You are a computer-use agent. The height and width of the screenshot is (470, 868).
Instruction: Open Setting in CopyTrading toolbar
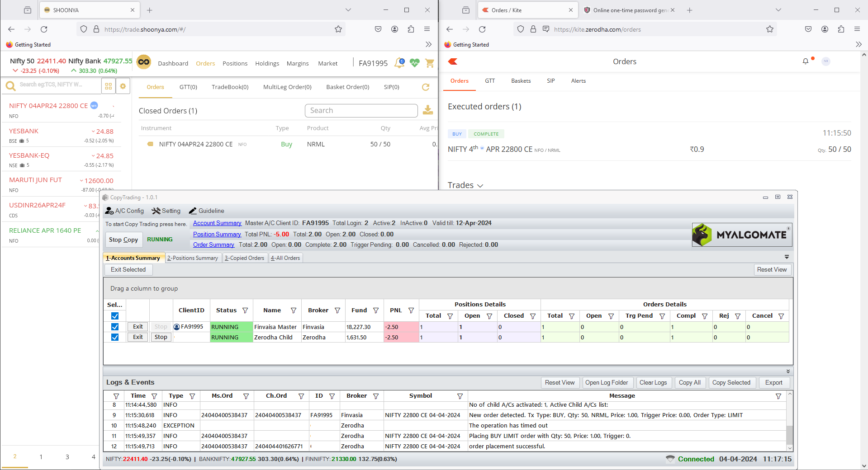click(x=166, y=211)
